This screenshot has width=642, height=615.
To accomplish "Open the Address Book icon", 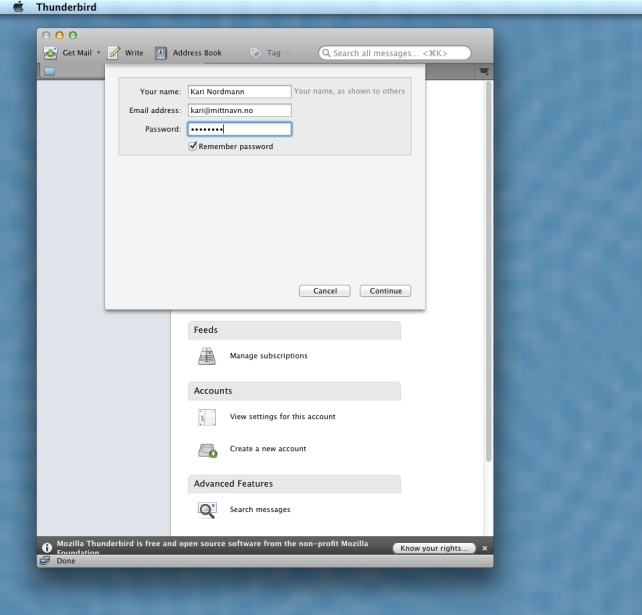I will [x=160, y=53].
